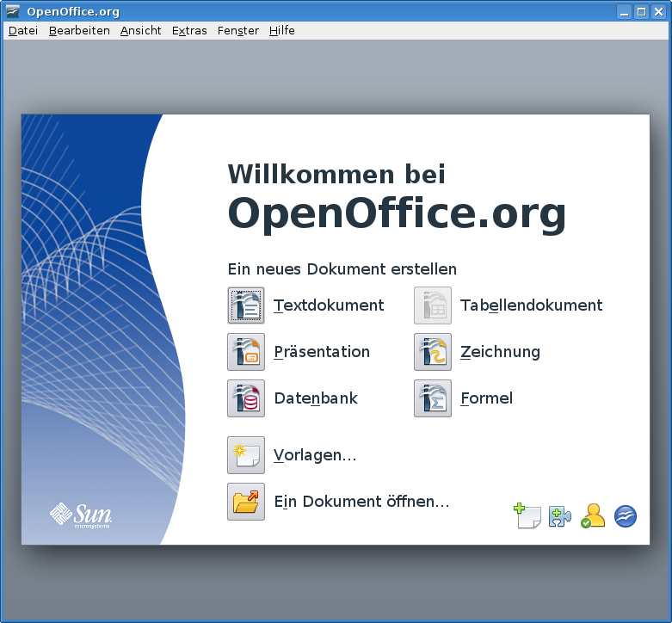Start a new Präsentation via its icon

pos(245,352)
